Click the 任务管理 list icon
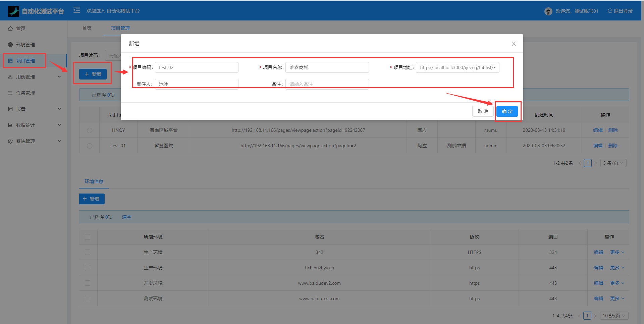The image size is (644, 324). pos(10,93)
